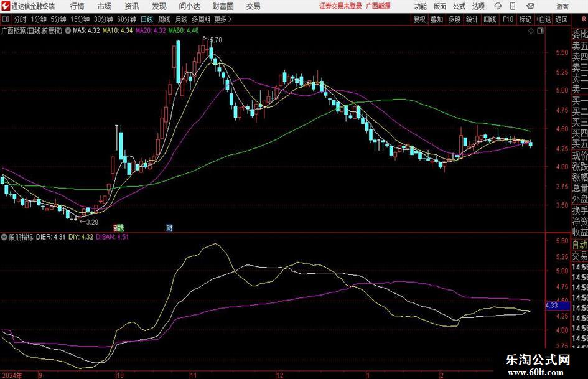Open the 行情 menu
The width and height of the screenshot is (588, 379).
(x=77, y=6)
